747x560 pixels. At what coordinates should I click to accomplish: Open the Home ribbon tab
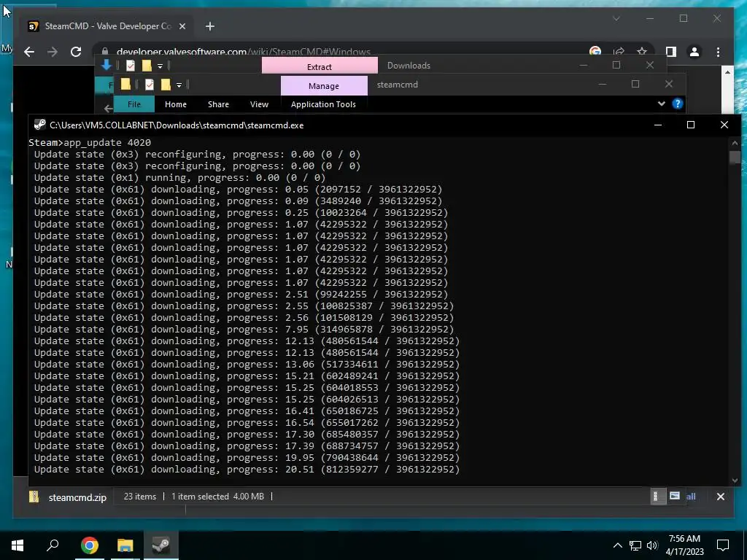point(176,104)
